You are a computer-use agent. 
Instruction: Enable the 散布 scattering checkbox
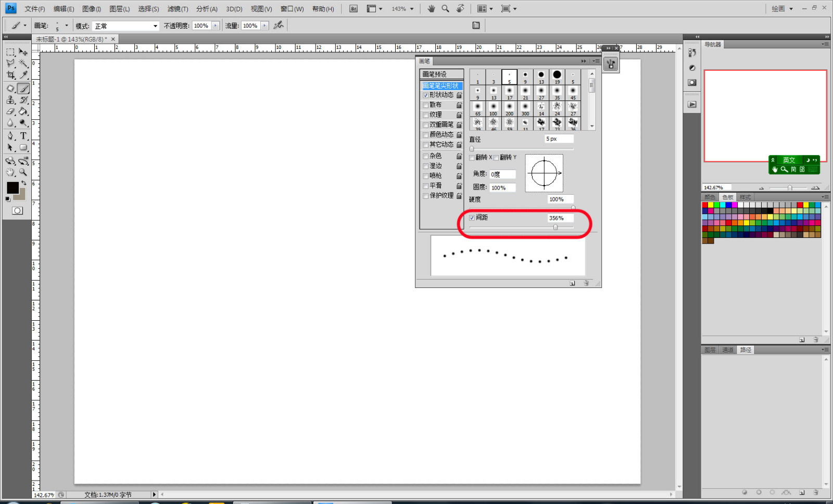[426, 105]
